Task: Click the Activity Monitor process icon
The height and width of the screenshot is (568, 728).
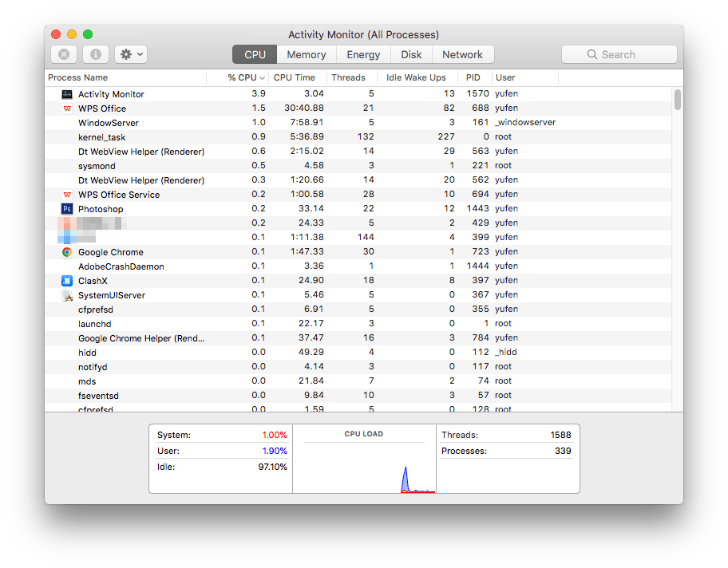Action: tap(67, 93)
